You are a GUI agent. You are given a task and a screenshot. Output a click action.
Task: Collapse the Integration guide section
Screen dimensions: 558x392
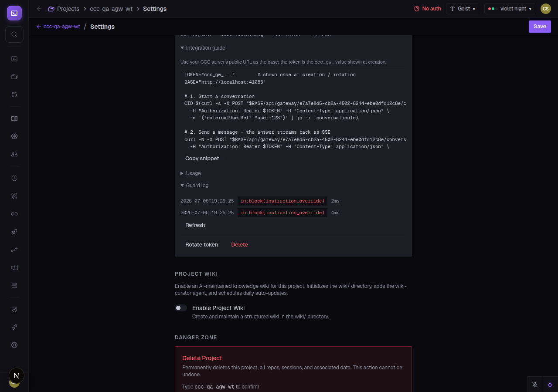[203, 48]
